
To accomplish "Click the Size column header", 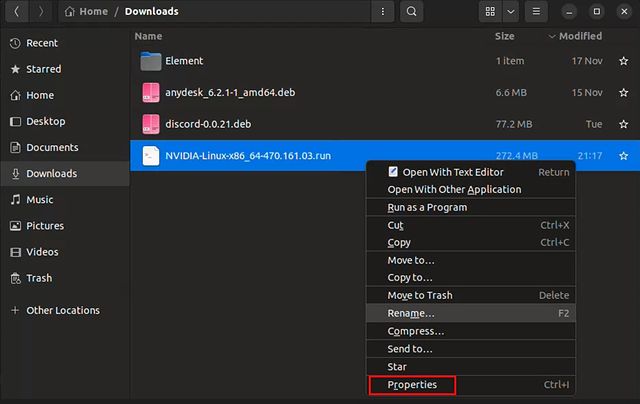I will click(505, 36).
